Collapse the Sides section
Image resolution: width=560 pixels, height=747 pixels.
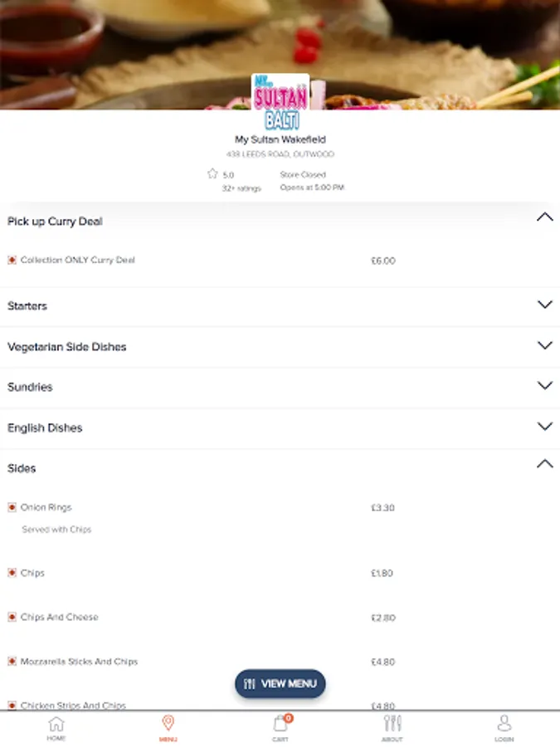click(544, 465)
